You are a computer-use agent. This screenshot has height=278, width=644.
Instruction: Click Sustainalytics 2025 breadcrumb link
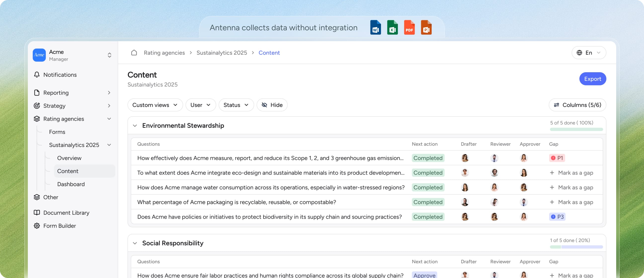tap(222, 53)
